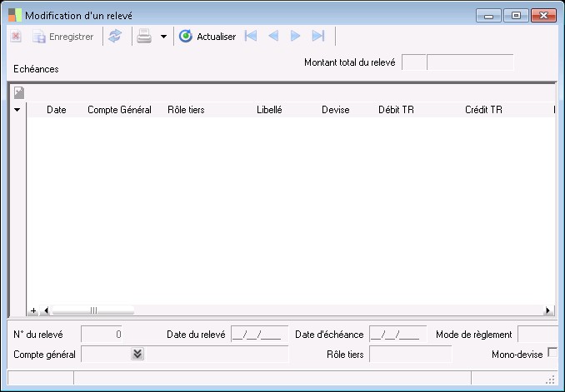The width and height of the screenshot is (565, 392).
Task: Go to the next record
Action: pos(295,37)
